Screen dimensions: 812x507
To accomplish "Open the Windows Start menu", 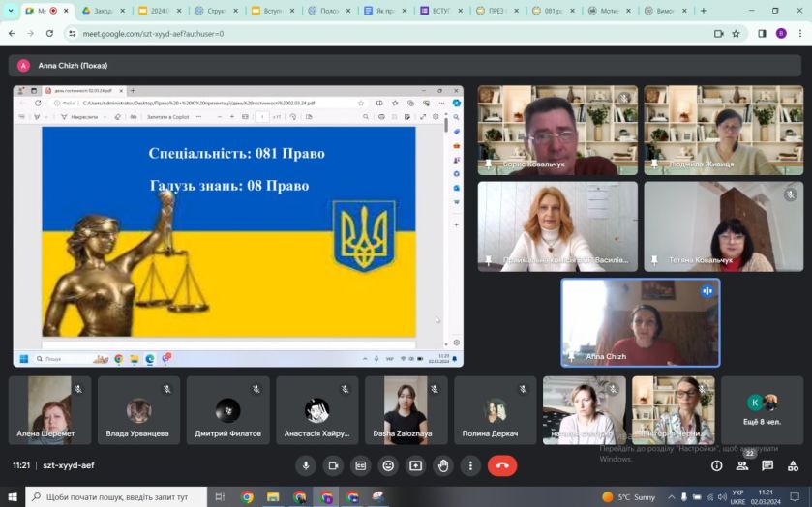I will (13, 497).
